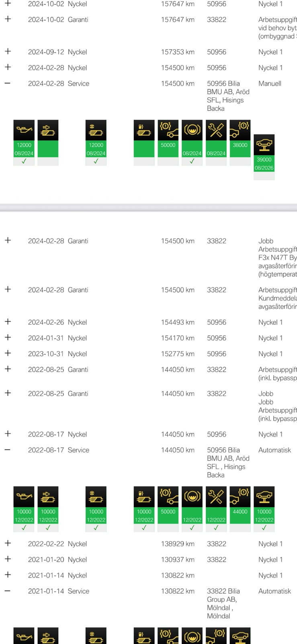Click checkmark under 2022 vehicle check icon
This screenshot has height=644, width=297.
click(216, 528)
